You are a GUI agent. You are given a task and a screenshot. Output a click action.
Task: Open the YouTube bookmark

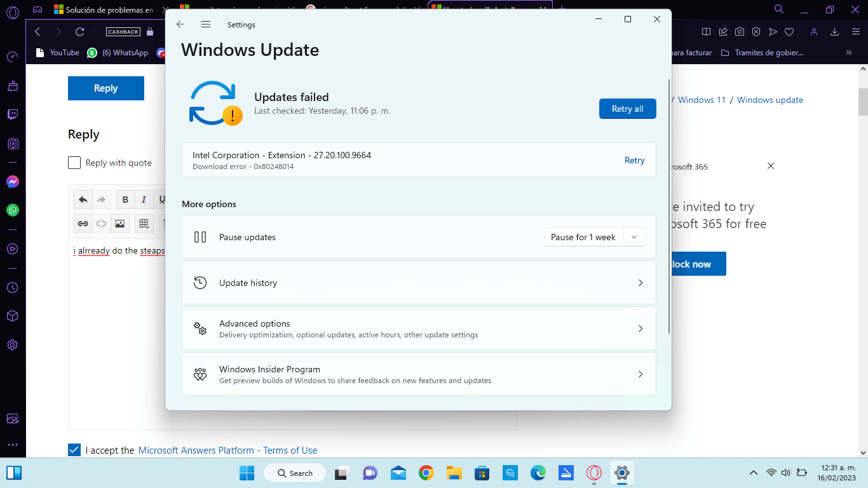coord(58,53)
